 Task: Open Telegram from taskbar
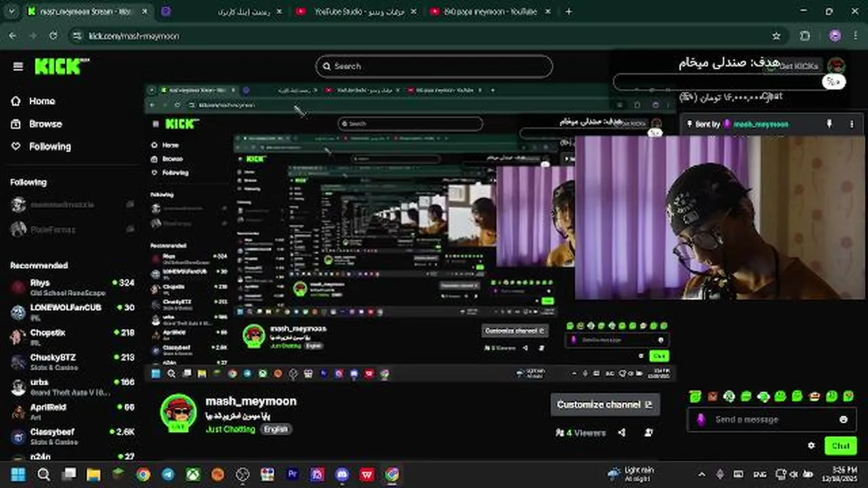[x=167, y=474]
